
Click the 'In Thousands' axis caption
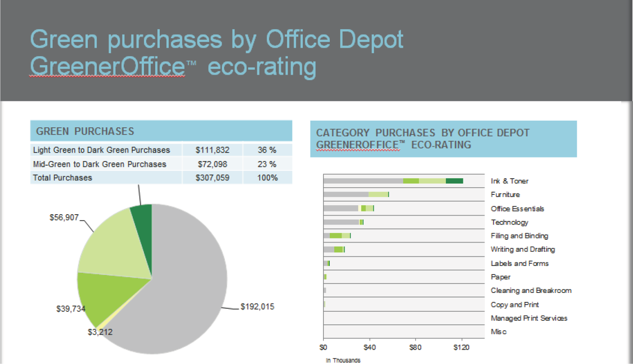(343, 360)
